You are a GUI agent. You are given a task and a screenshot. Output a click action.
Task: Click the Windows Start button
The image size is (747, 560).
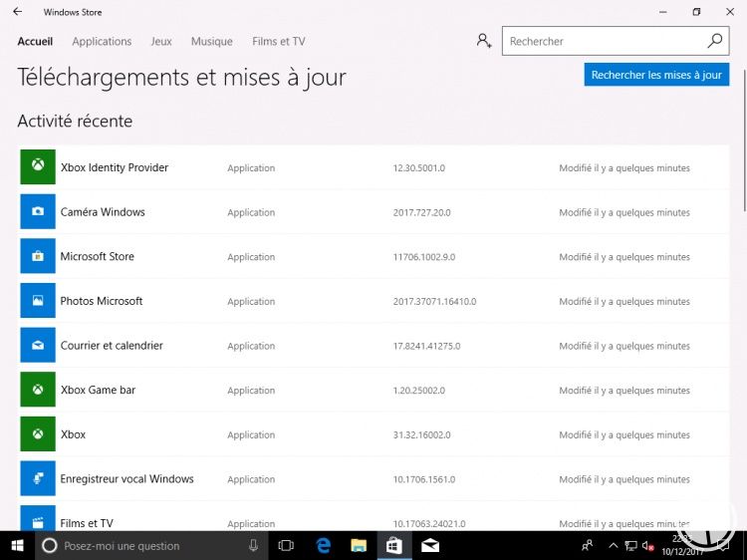click(x=17, y=546)
